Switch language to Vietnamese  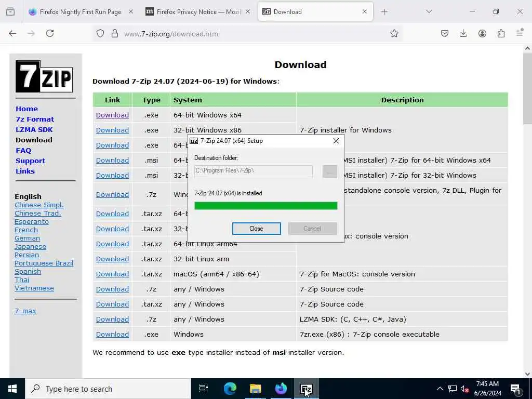(34, 288)
